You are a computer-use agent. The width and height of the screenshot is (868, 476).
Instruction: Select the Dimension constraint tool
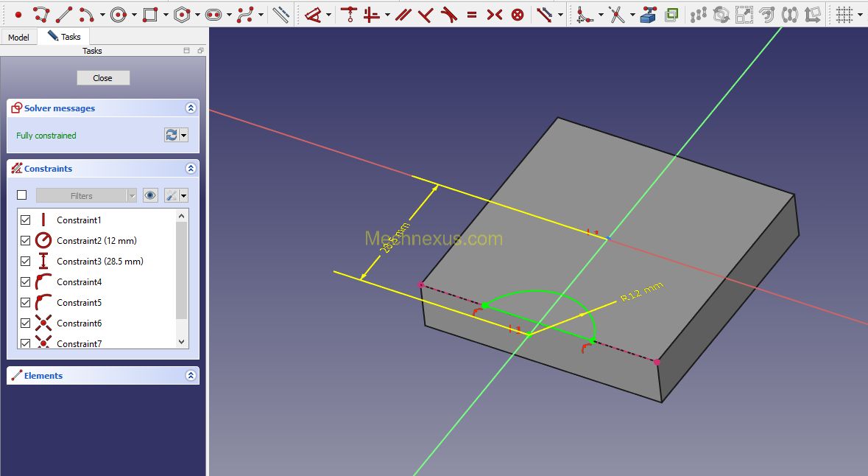tap(314, 15)
